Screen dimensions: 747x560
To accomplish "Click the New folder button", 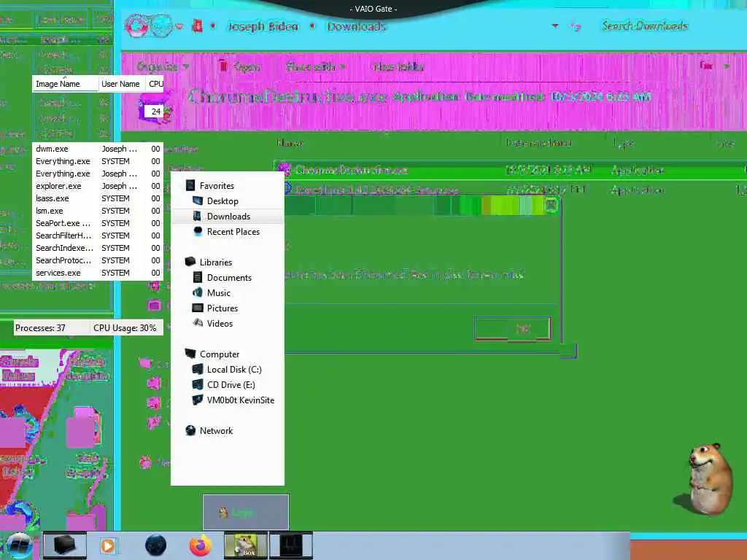I will (x=399, y=66).
